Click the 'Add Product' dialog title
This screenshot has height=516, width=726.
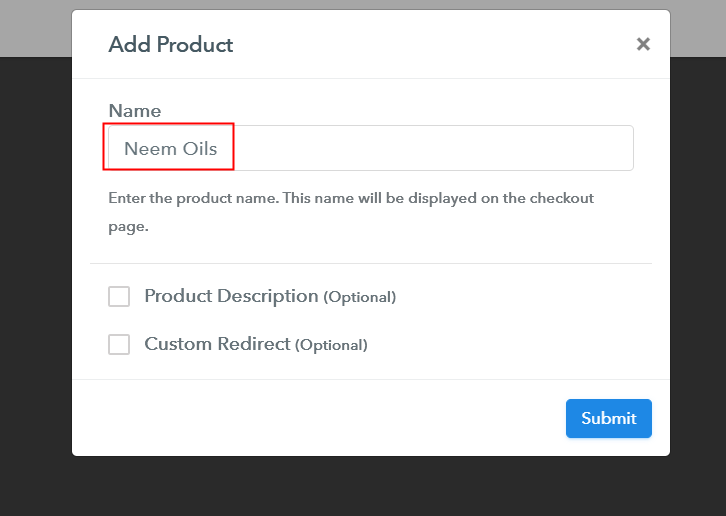[x=171, y=45]
